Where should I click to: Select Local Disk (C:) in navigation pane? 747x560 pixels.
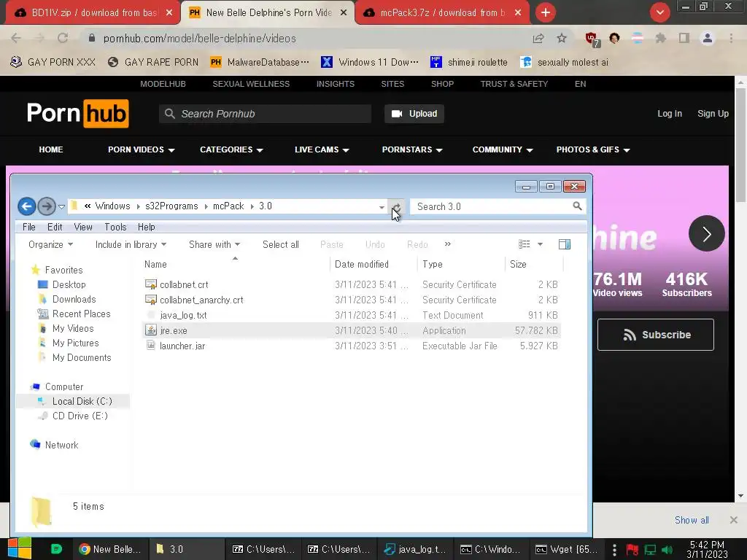tap(82, 401)
